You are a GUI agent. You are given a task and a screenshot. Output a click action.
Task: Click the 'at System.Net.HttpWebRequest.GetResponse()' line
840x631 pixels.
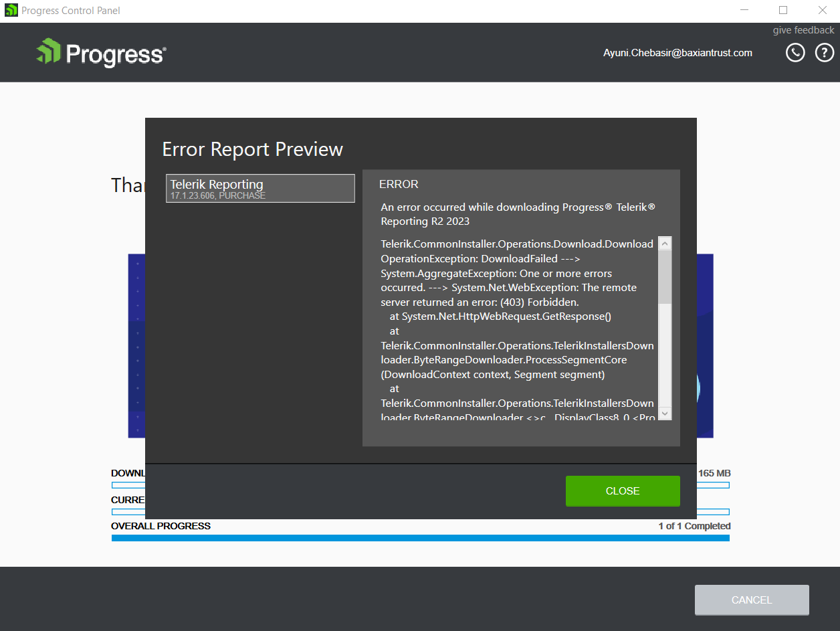click(x=501, y=317)
